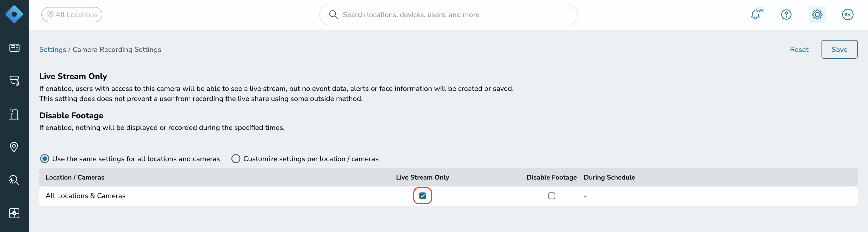The image size is (868, 232).
Task: Open the help question mark icon
Action: coord(786,14)
